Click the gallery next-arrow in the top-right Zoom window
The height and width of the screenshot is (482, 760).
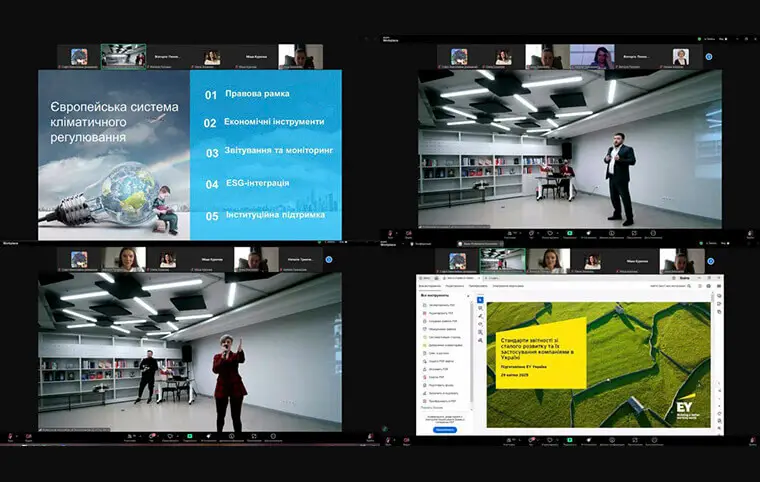coord(708,57)
